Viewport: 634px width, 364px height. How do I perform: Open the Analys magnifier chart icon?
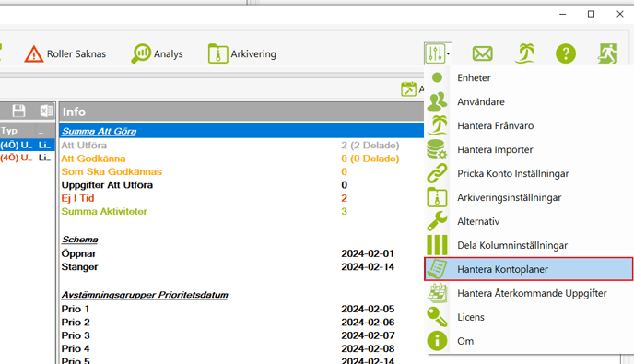141,53
